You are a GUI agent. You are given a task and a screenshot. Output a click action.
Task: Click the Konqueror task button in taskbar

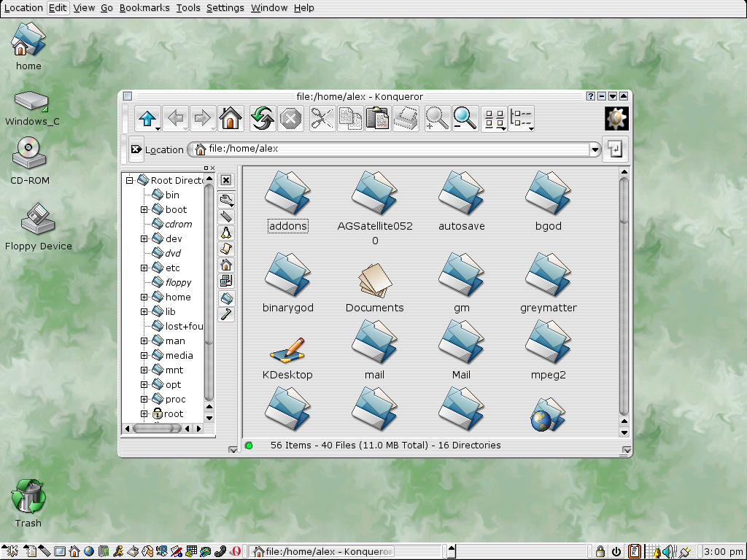322,551
